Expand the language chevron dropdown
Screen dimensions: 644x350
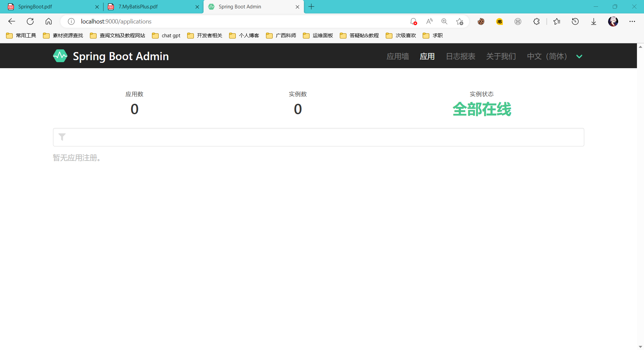pos(579,56)
